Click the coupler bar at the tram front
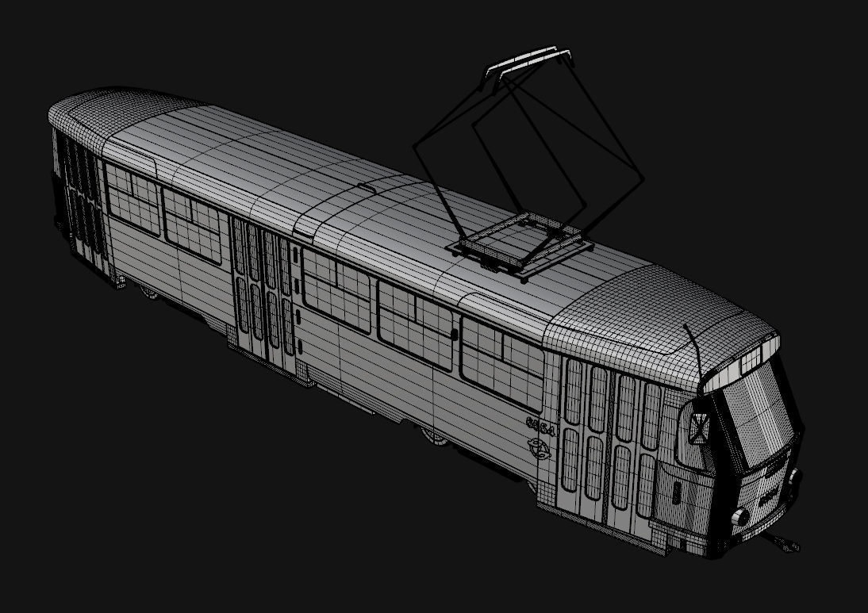 [781, 542]
